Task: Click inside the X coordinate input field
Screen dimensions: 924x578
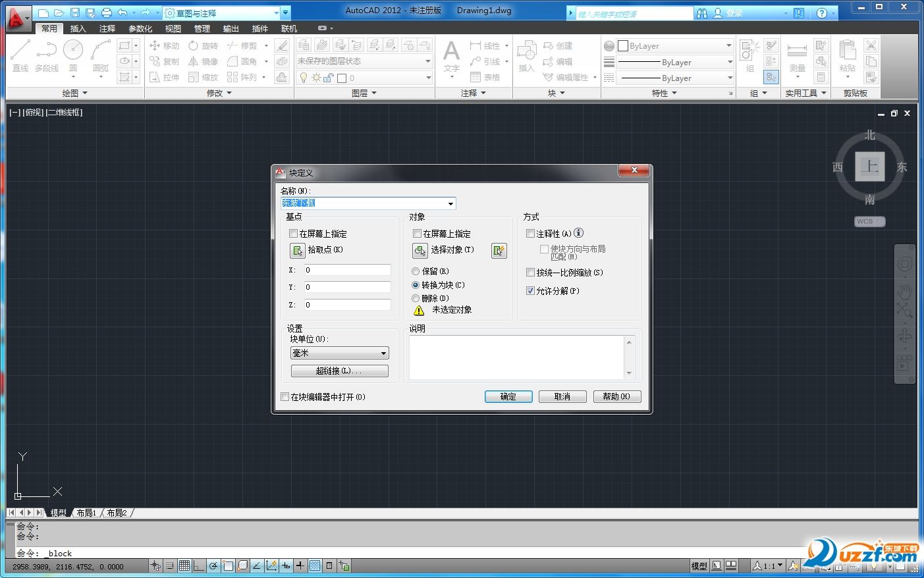Action: pos(348,269)
